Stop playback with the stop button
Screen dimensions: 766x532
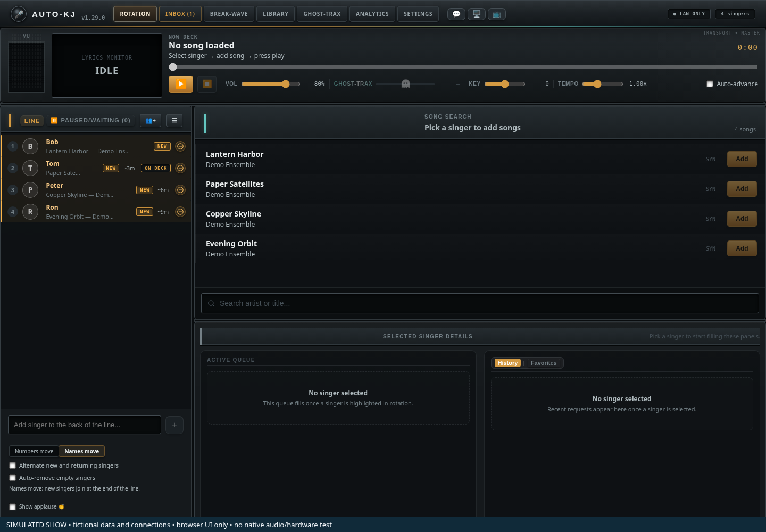click(207, 84)
